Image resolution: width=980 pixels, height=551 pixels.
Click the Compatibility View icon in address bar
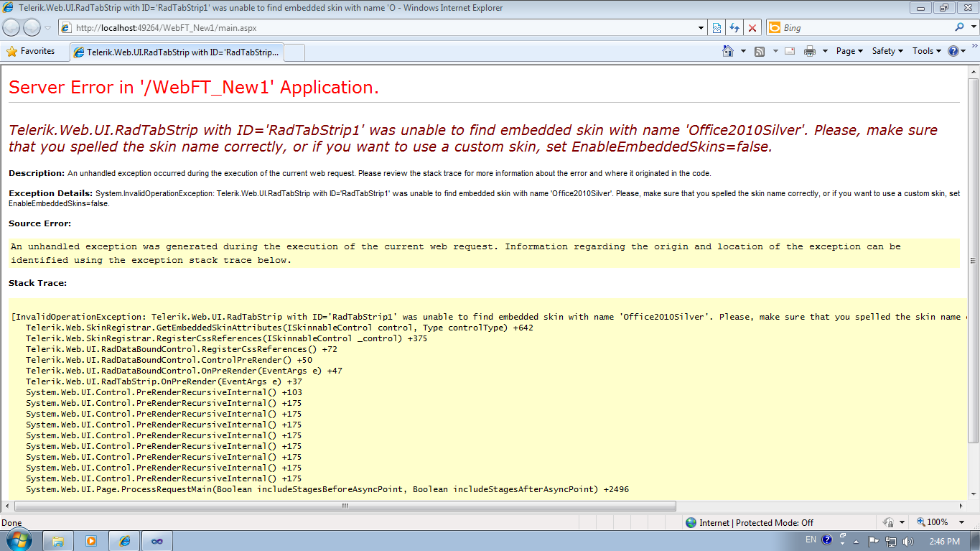coord(717,28)
